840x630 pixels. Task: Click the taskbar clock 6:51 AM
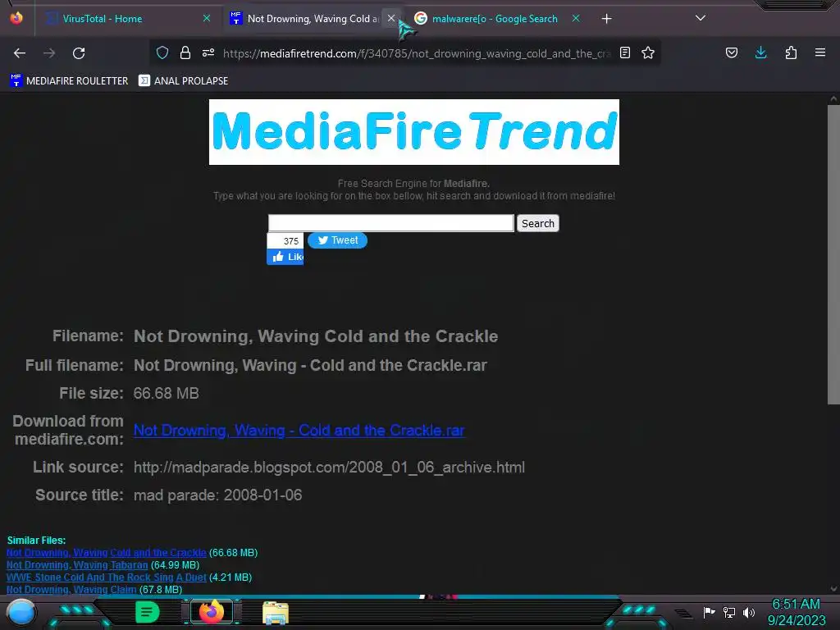[796, 605]
